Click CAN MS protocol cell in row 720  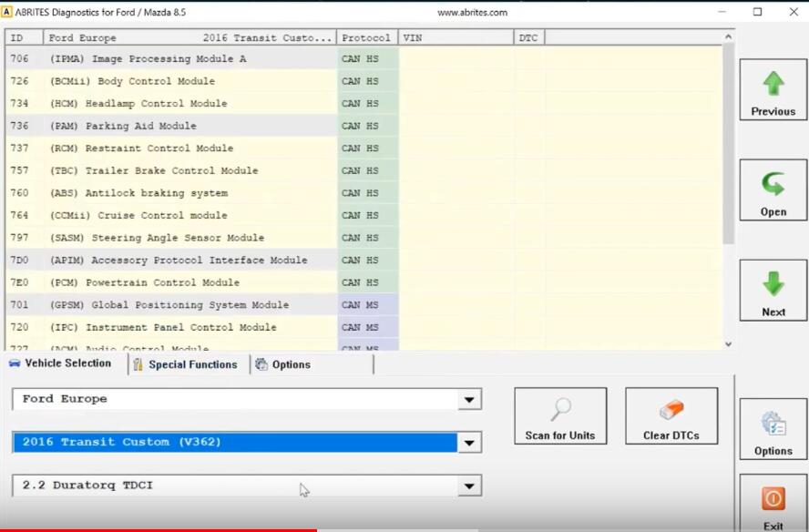pos(367,327)
